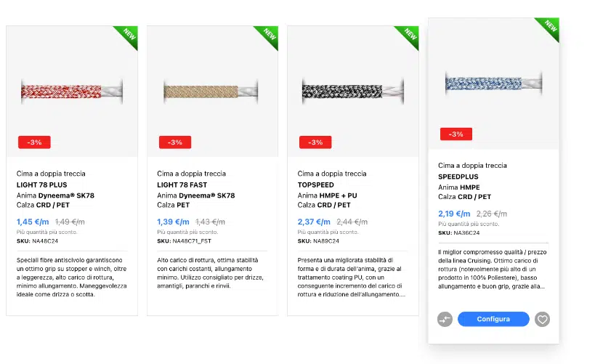
Task: Click the NEW ribbon on SPEEDPLUS card
Action: 549,28
